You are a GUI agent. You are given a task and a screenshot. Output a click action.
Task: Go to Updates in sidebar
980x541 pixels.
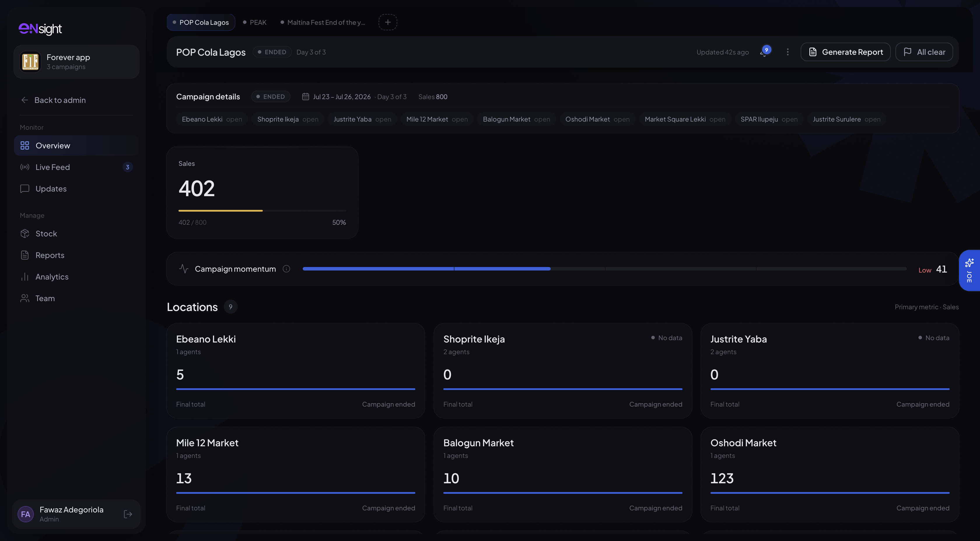coord(76,189)
